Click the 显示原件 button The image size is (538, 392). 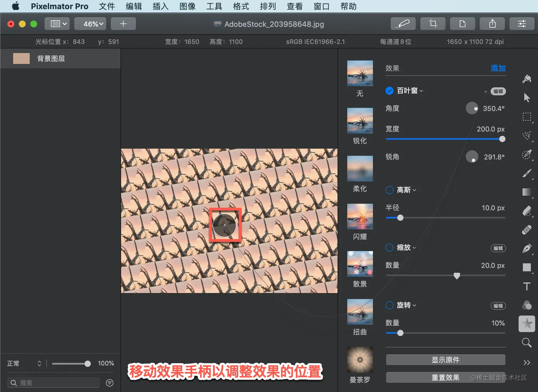click(445, 360)
